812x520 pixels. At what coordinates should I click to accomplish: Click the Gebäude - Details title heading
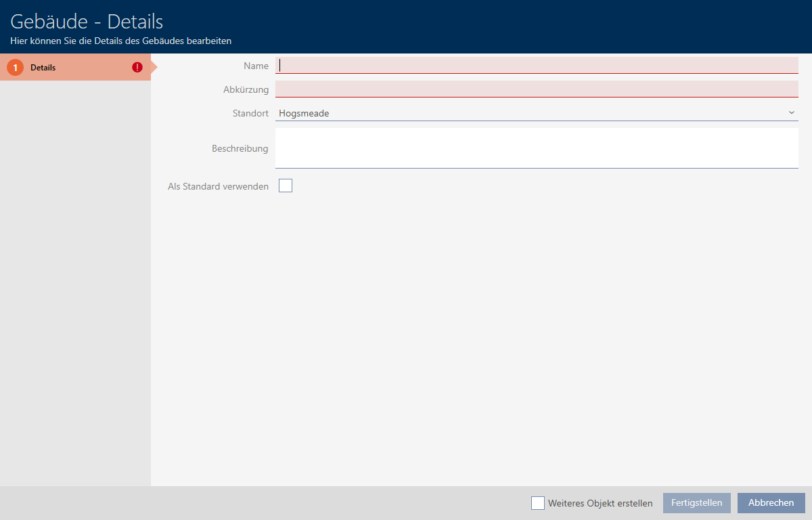pyautogui.click(x=87, y=21)
